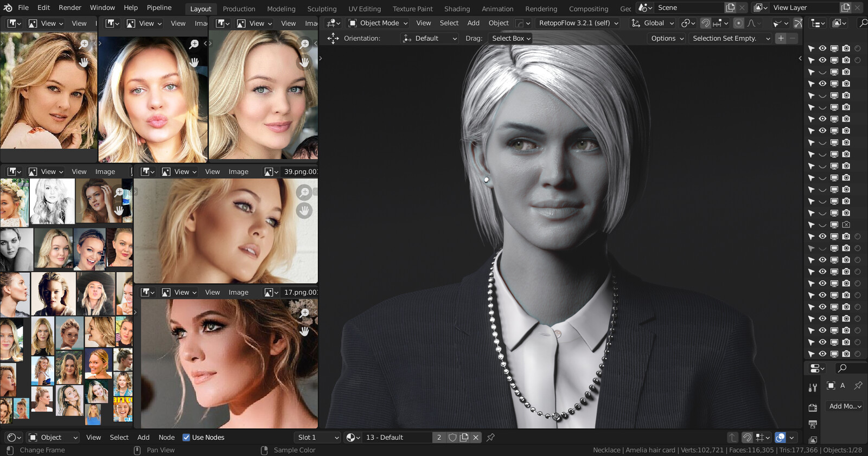The width and height of the screenshot is (868, 456).
Task: Switch to the Shading workspace tab
Action: pyautogui.click(x=457, y=9)
